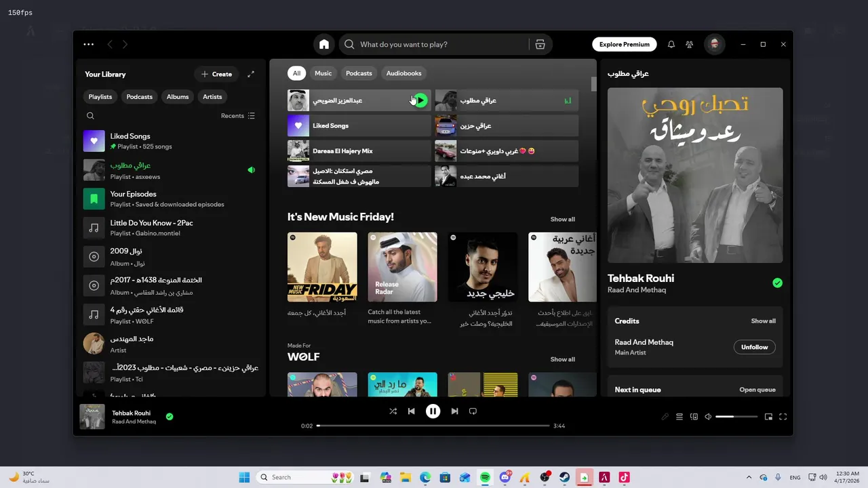Select the All filter chip

tap(296, 73)
